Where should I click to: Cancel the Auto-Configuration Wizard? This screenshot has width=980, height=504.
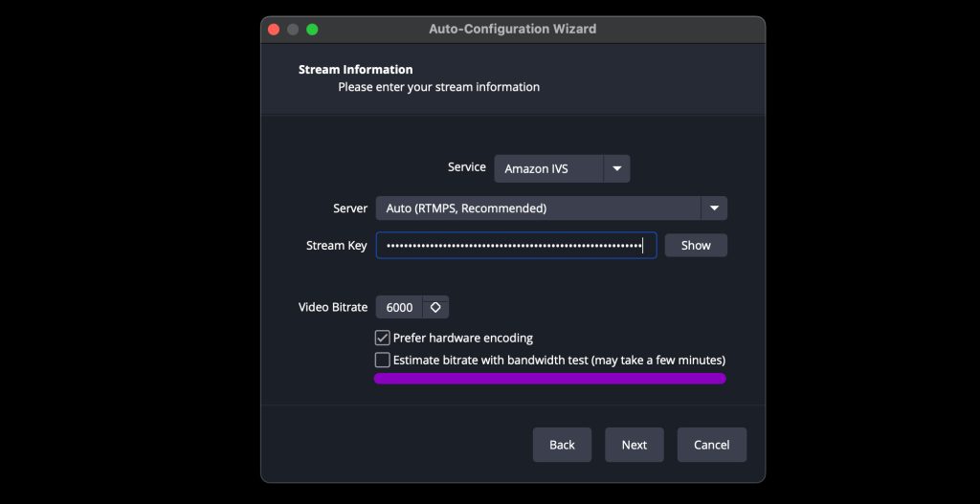coord(712,445)
